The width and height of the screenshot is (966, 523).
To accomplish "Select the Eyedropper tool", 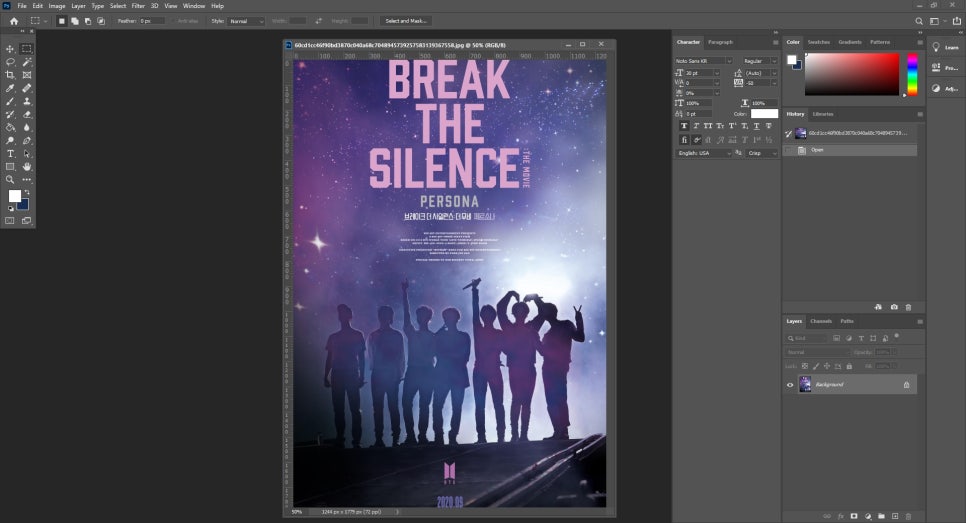I will [10, 88].
